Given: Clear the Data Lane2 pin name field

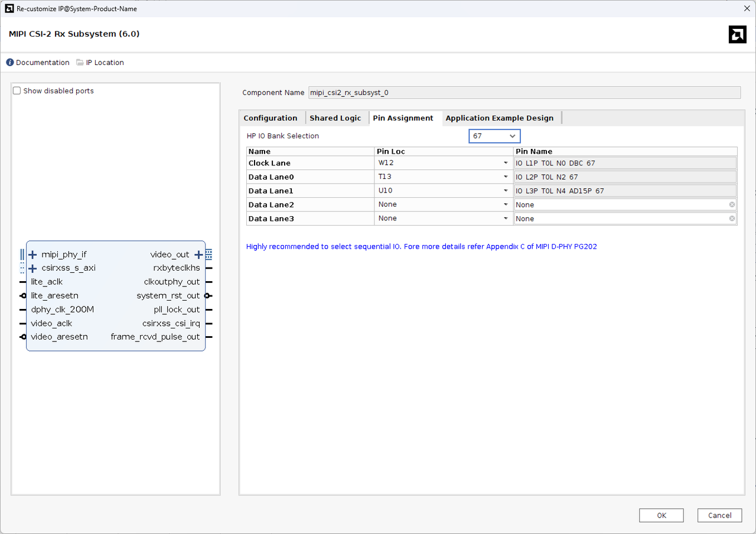Looking at the screenshot, I should click(x=732, y=204).
